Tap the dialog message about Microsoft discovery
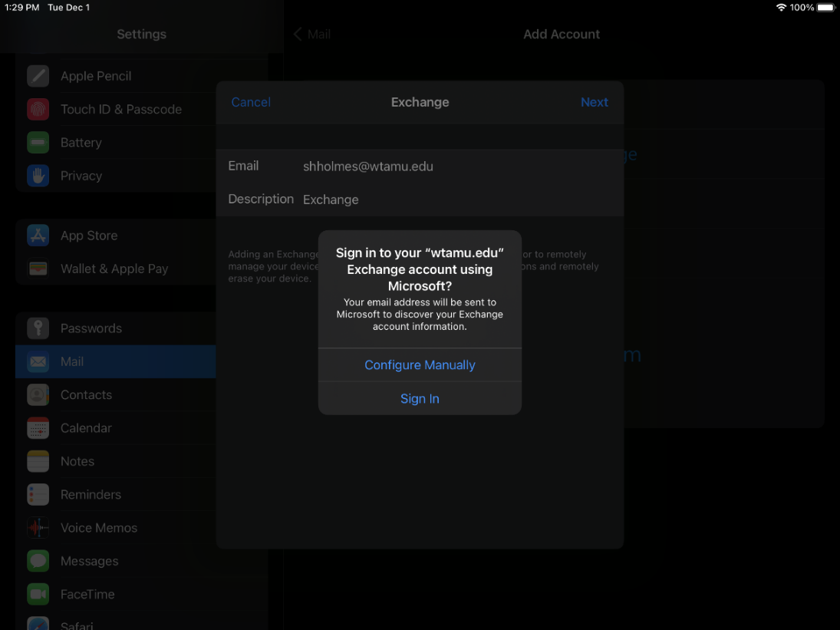This screenshot has height=630, width=840. (x=420, y=315)
